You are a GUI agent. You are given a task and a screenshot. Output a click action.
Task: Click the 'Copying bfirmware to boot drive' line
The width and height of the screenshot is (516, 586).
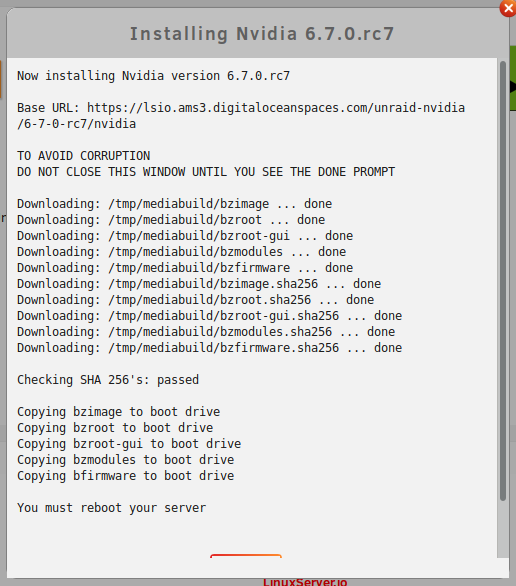(x=126, y=476)
